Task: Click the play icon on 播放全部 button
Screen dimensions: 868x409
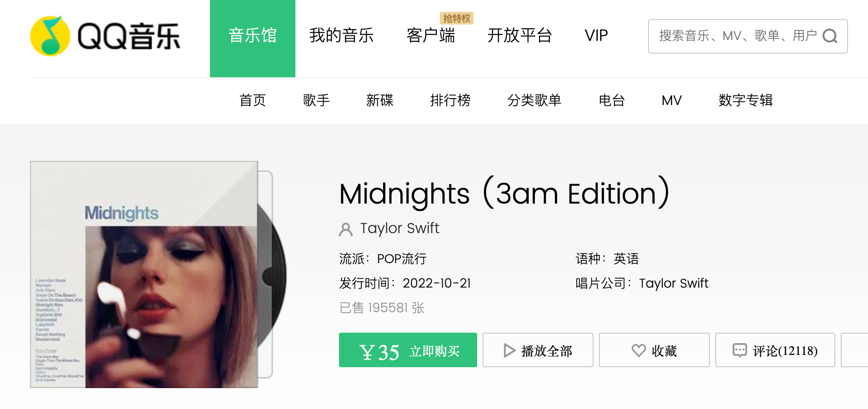Action: coord(509,350)
